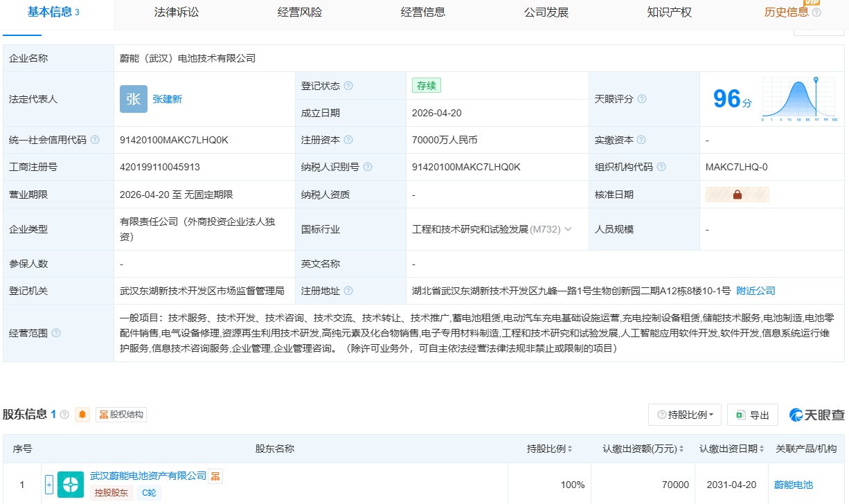Screen dimensions: 849x504
Task: Switch to the 知识产权 tab
Action: pyautogui.click(x=669, y=12)
